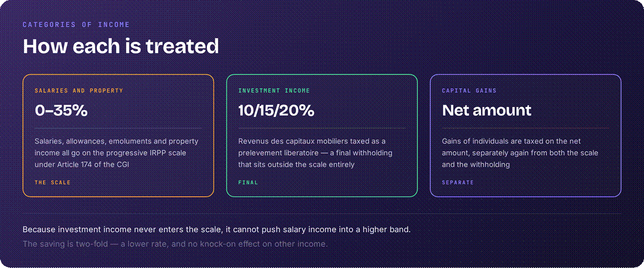This screenshot has height=268, width=644.
Task: Select the 'Separate' tag
Action: [458, 183]
